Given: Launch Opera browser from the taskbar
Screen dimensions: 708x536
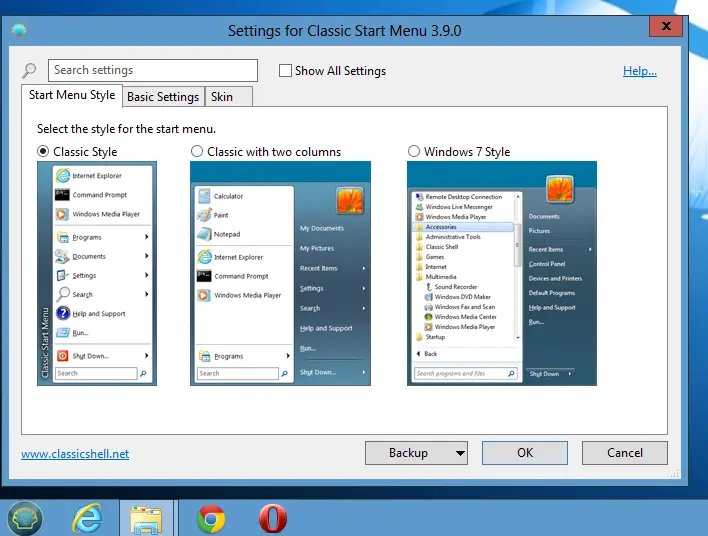Looking at the screenshot, I should [x=273, y=518].
